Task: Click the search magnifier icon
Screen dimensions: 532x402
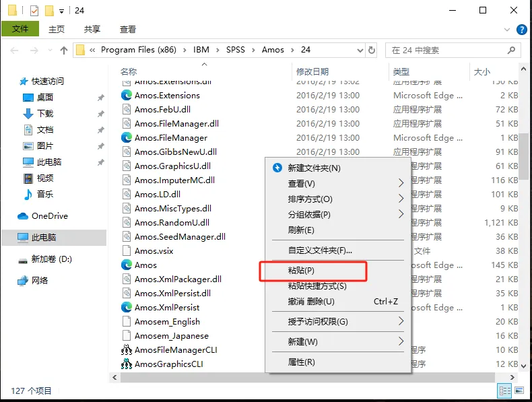Action: (511, 51)
